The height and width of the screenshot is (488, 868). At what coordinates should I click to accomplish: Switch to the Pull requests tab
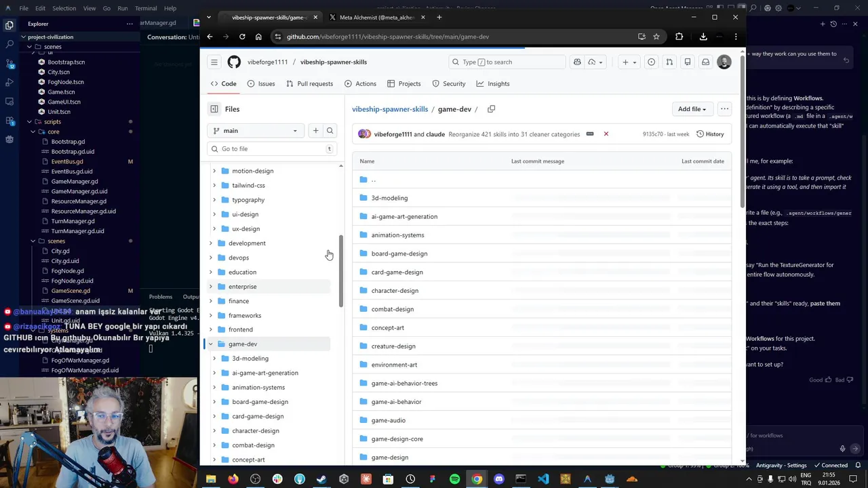pyautogui.click(x=310, y=84)
